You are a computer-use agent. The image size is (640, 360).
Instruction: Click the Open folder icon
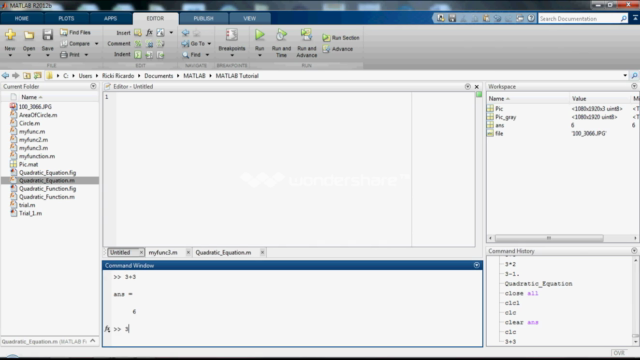29,35
